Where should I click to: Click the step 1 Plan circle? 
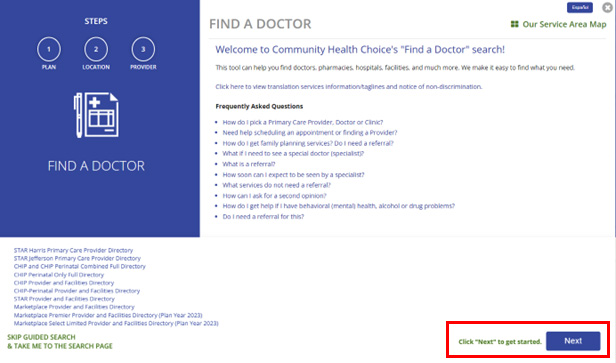click(x=49, y=49)
